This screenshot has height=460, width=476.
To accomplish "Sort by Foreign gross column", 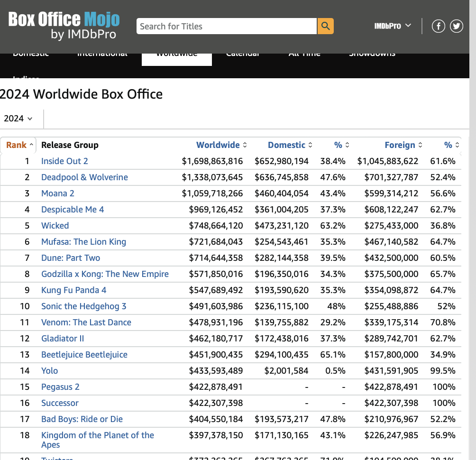I will pos(403,145).
